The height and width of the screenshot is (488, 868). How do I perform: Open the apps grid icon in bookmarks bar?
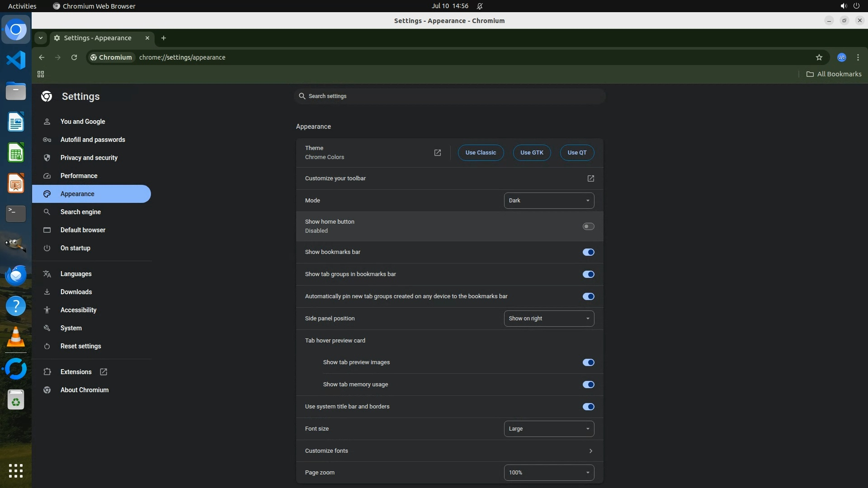point(41,74)
